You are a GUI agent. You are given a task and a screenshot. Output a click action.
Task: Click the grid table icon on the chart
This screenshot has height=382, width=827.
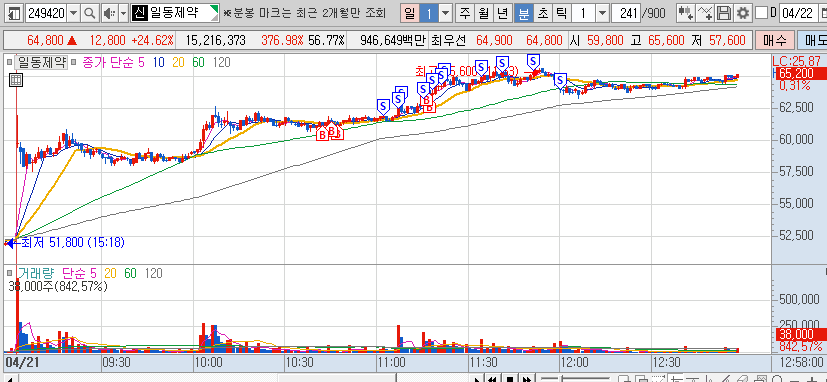click(16, 80)
